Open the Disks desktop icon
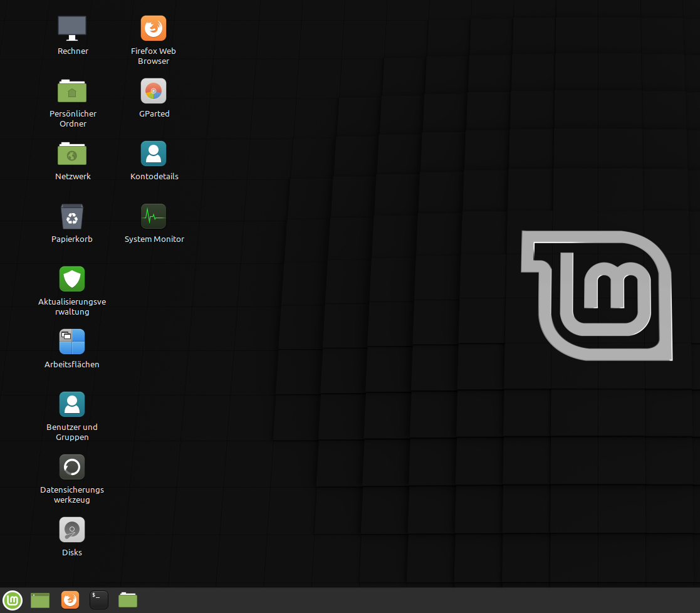This screenshot has height=613, width=700. (72, 530)
